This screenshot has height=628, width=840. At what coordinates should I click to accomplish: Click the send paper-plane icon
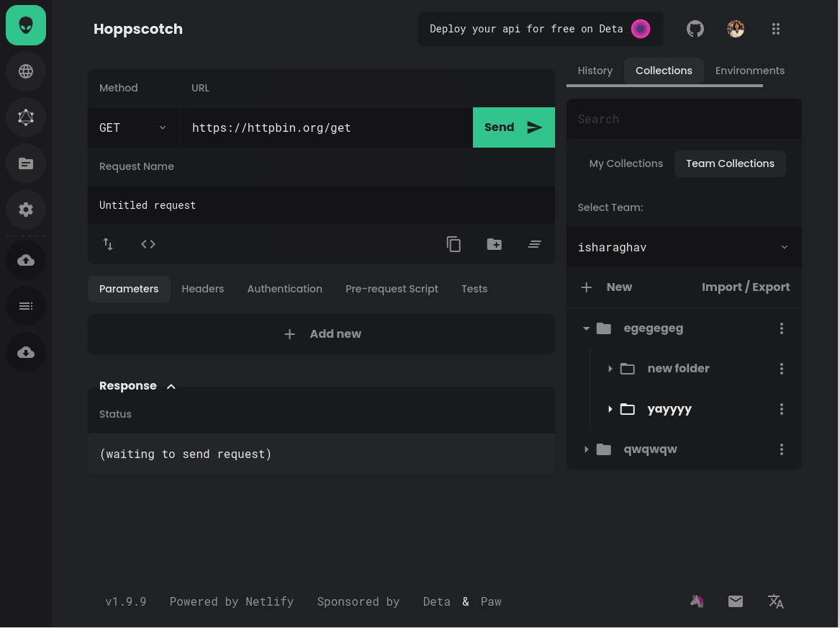point(535,127)
